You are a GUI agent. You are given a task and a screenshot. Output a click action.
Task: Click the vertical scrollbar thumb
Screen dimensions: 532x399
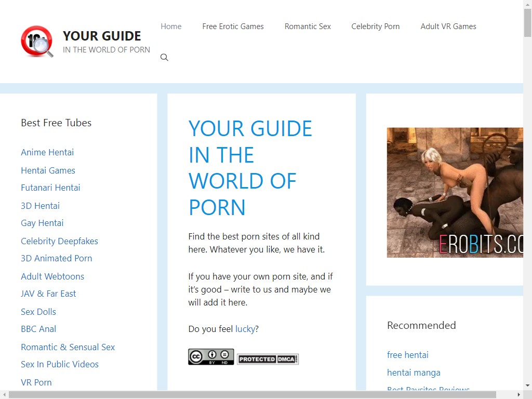point(528,23)
